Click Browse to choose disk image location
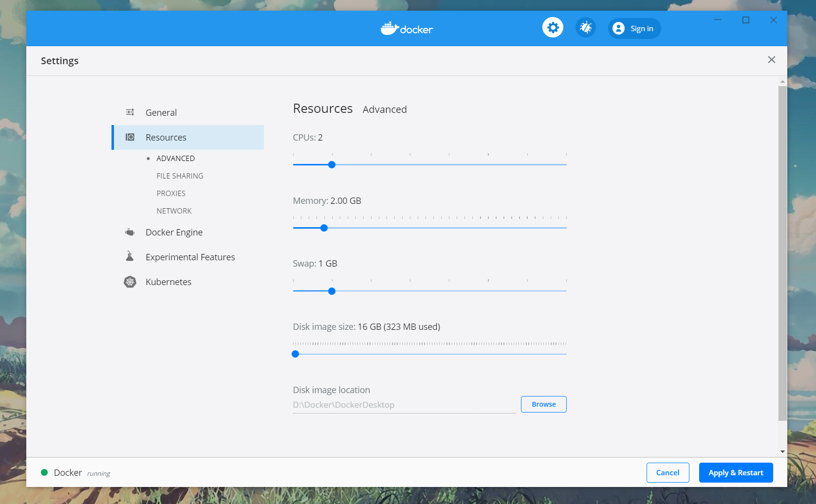Viewport: 816px width, 504px height. (544, 404)
